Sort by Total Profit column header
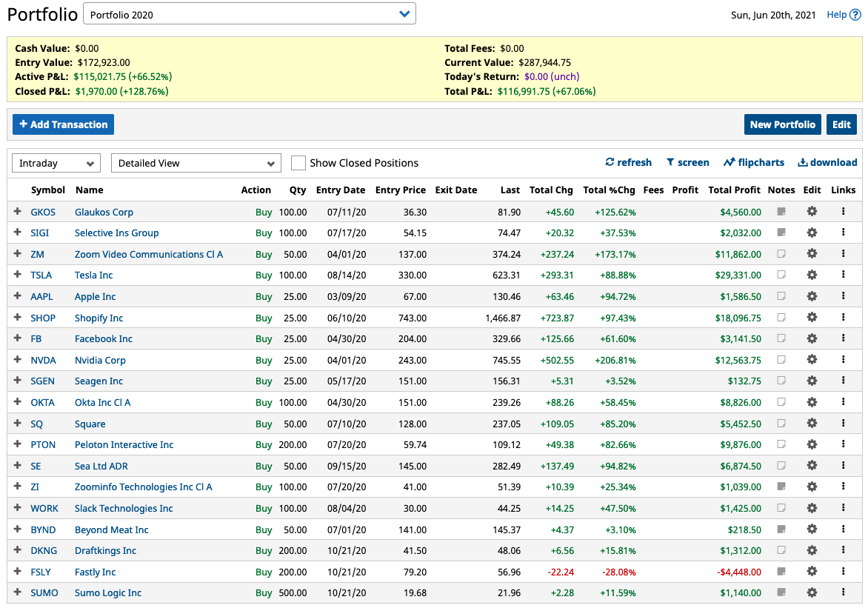Viewport: 868px width, 608px height. click(734, 190)
